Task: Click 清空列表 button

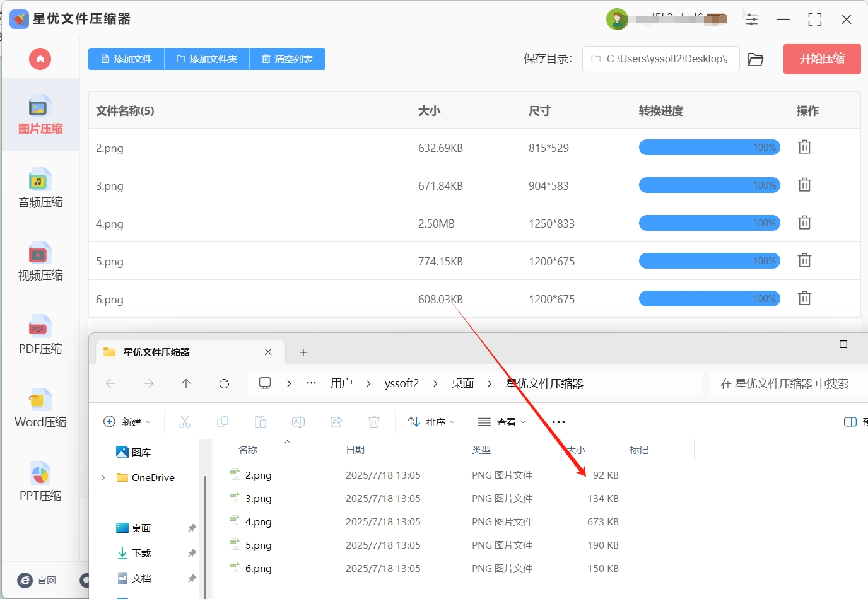Action: point(288,59)
